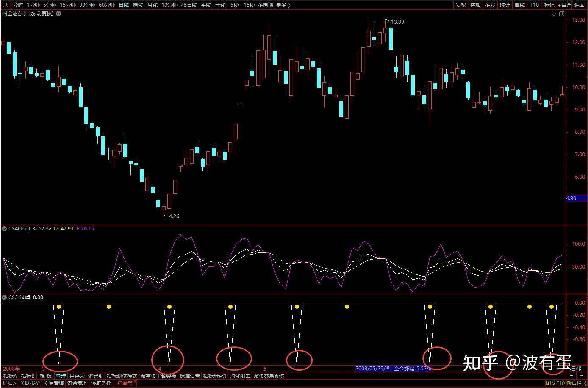Open the 波有蛋平台突破 template

tap(158, 376)
